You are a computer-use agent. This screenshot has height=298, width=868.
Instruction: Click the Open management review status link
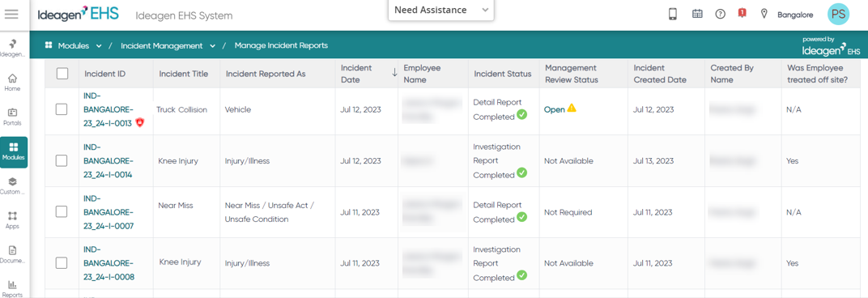tap(554, 109)
